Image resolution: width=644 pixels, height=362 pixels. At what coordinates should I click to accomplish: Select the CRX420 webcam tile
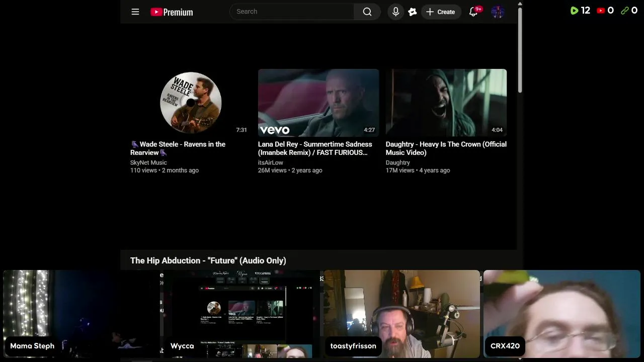tap(562, 314)
